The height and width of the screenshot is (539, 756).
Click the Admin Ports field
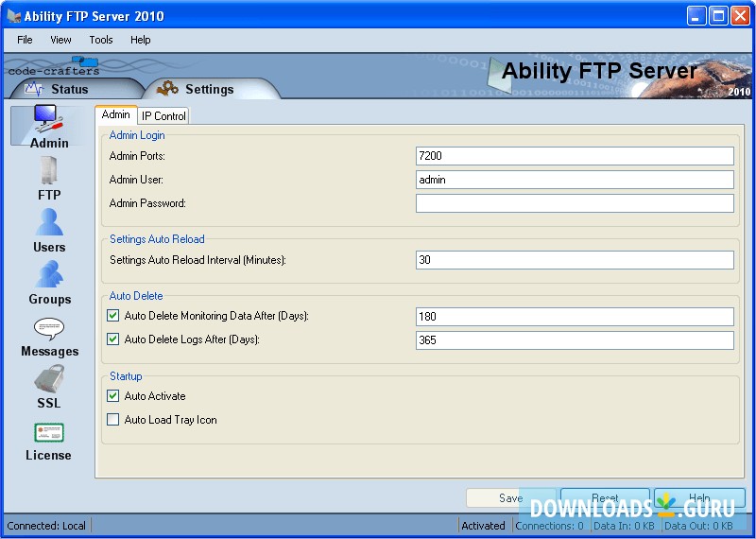[x=575, y=156]
